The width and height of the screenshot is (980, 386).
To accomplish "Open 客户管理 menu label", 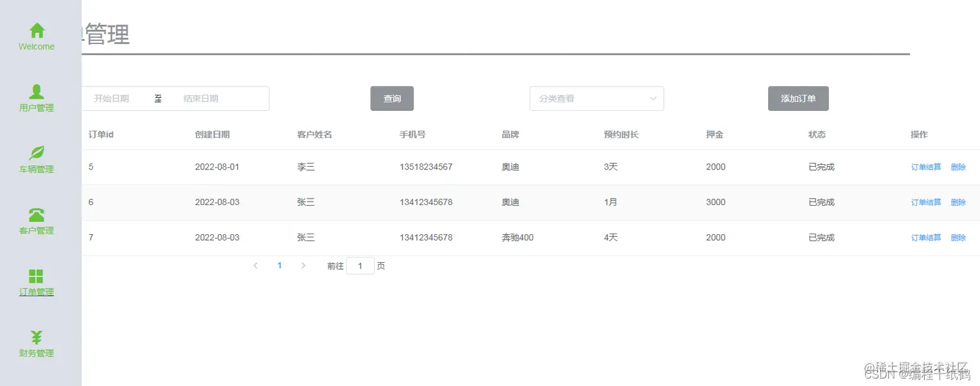I will [37, 231].
